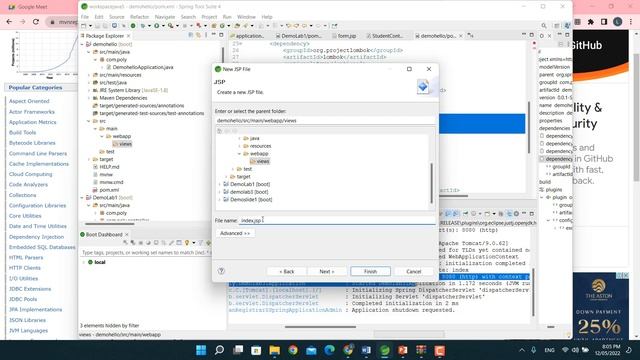Select resources folder in dialog tree
The width and height of the screenshot is (640, 360).
[260, 146]
